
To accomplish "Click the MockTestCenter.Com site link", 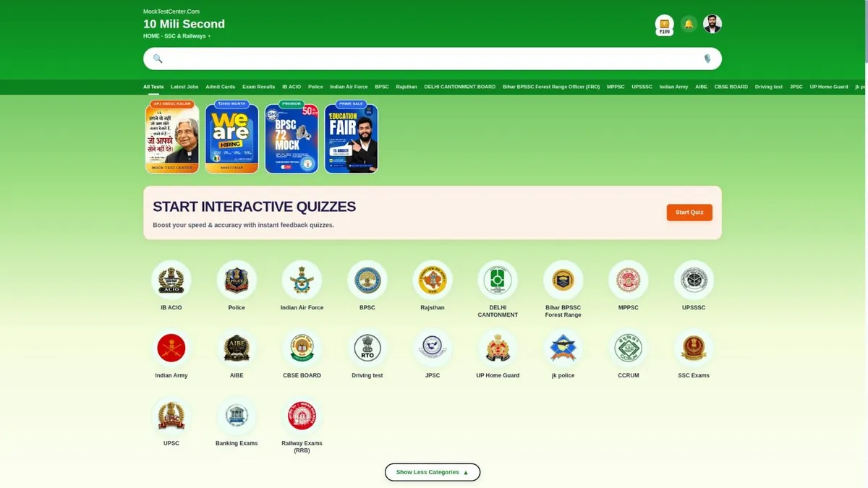I will pyautogui.click(x=171, y=12).
